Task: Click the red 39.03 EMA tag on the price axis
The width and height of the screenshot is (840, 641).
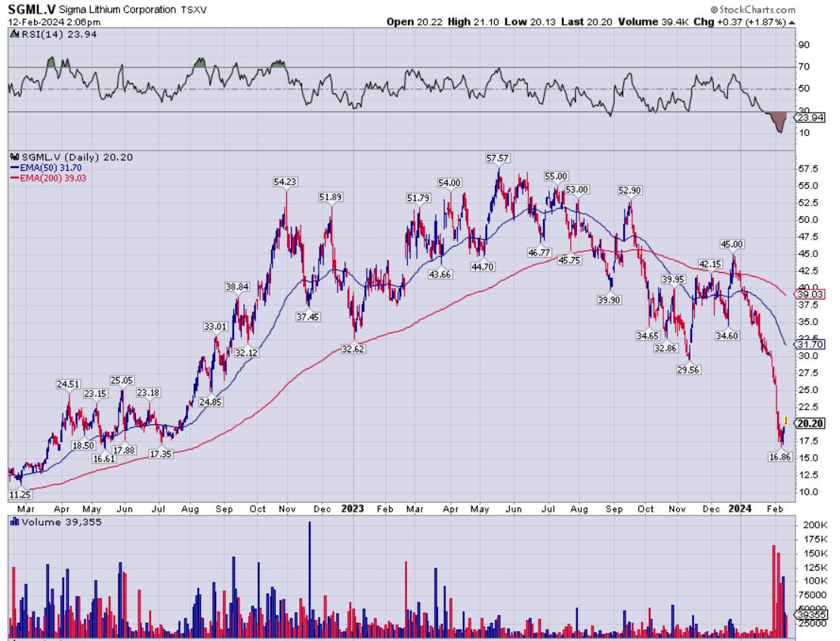Action: click(x=811, y=294)
